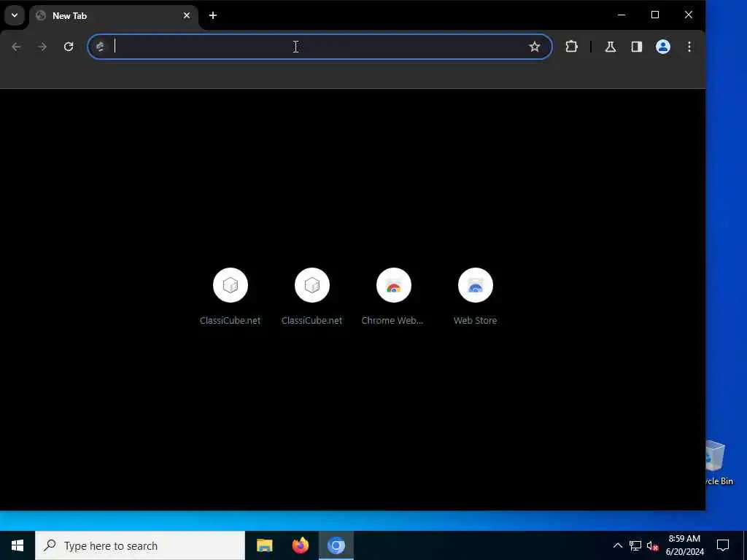Open the first ClassiCube.net shortcut
This screenshot has width=747, height=560.
(x=230, y=297)
